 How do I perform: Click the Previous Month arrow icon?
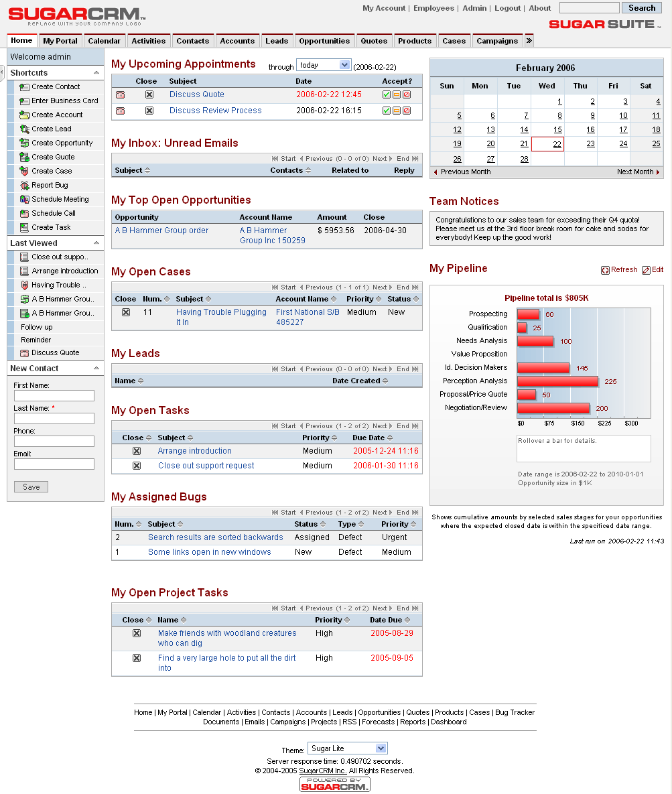point(435,172)
